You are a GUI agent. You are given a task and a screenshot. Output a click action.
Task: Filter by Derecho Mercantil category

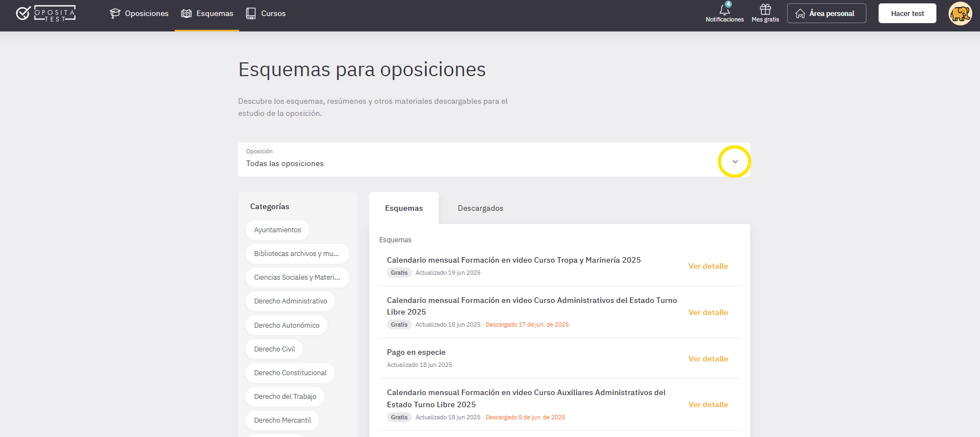283,420
